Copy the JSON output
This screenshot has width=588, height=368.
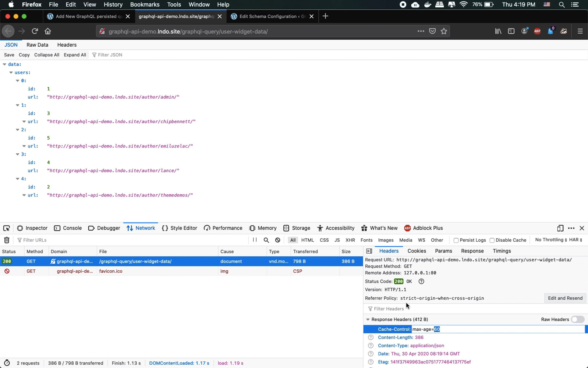tap(24, 55)
